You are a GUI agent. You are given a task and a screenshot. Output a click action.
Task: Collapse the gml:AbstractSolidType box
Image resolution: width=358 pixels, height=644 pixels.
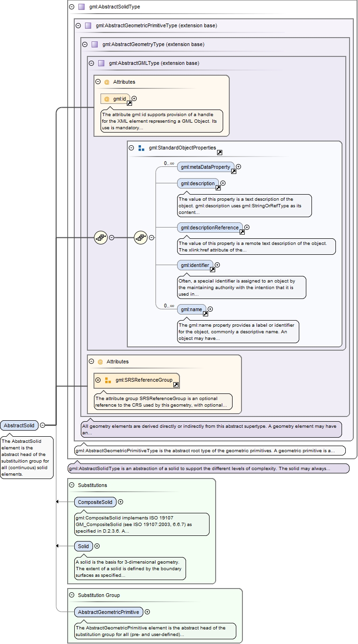71,7
